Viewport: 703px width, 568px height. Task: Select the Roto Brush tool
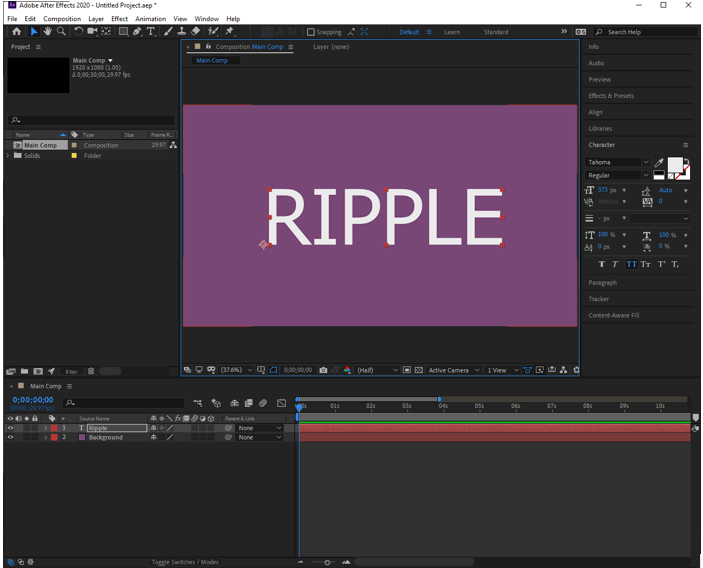213,31
